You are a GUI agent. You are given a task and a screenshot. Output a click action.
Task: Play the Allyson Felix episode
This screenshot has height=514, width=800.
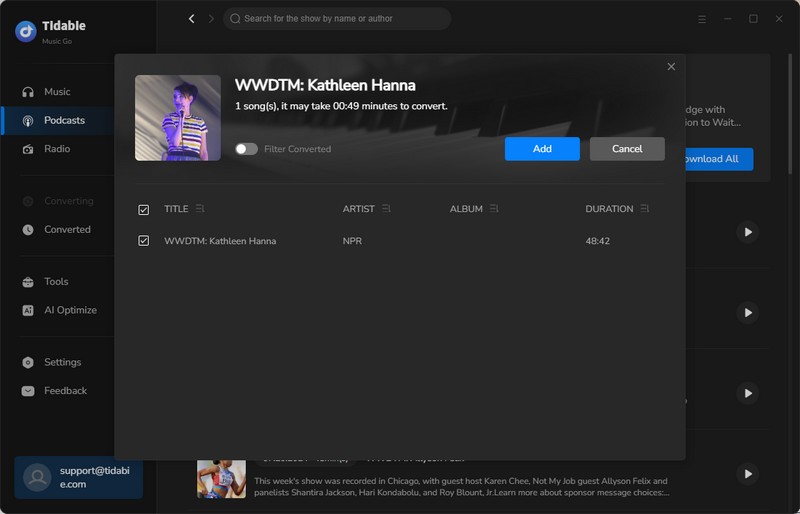coord(747,474)
